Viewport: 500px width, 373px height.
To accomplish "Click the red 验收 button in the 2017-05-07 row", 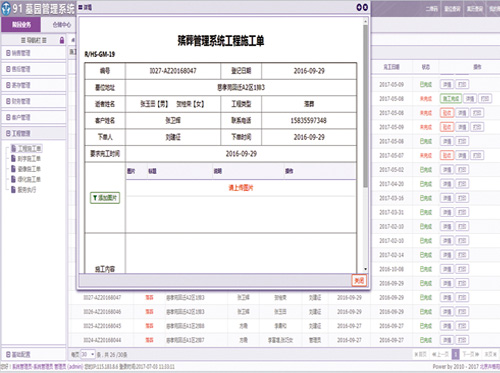I will coord(447,155).
